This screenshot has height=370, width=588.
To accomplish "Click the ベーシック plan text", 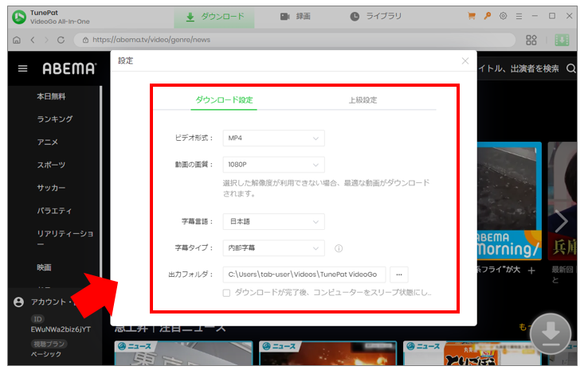I will 46,354.
